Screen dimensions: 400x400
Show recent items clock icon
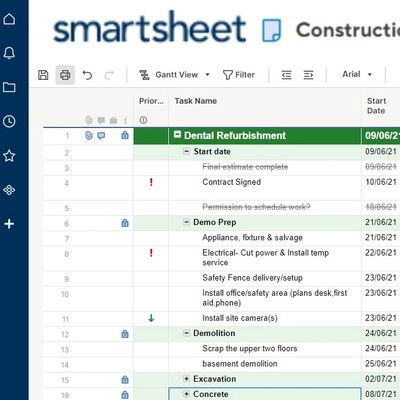[9, 121]
